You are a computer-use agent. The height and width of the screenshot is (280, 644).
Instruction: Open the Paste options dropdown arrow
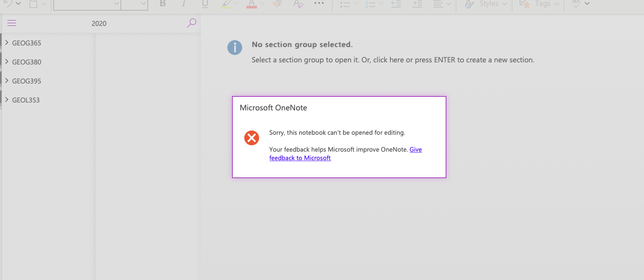43,4
